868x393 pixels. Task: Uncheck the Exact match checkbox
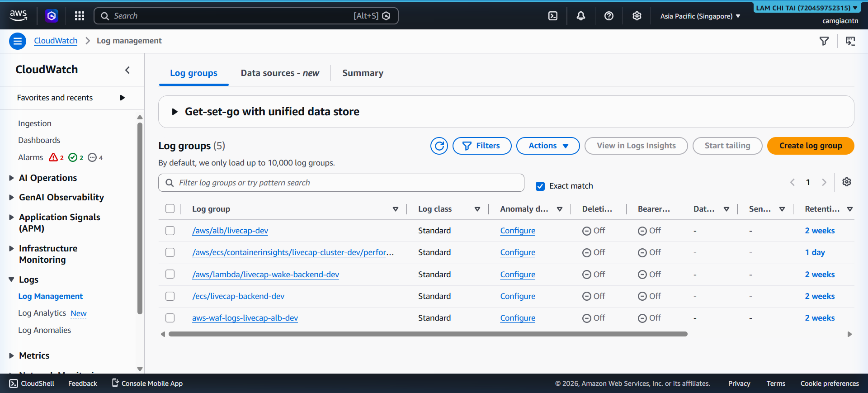pyautogui.click(x=540, y=186)
